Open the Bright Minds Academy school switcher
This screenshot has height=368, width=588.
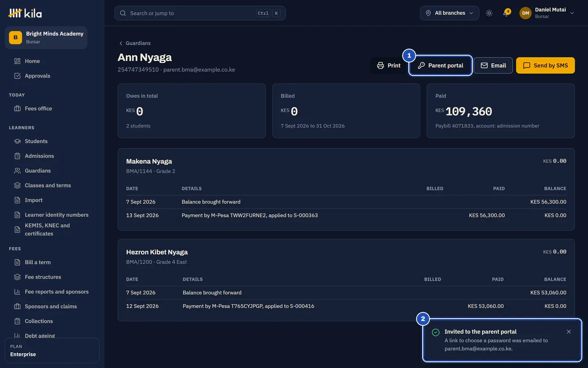click(x=46, y=38)
